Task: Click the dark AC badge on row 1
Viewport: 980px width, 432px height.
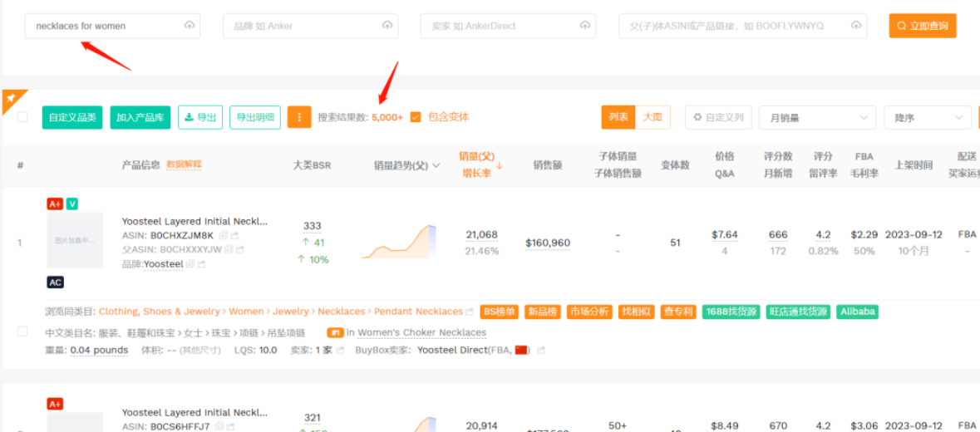Action: [x=55, y=282]
